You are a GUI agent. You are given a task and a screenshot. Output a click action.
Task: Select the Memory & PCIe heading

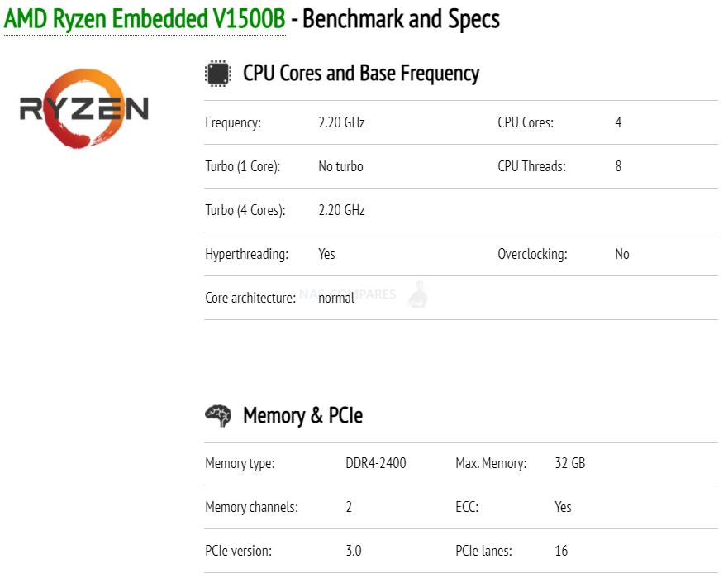coord(302,415)
